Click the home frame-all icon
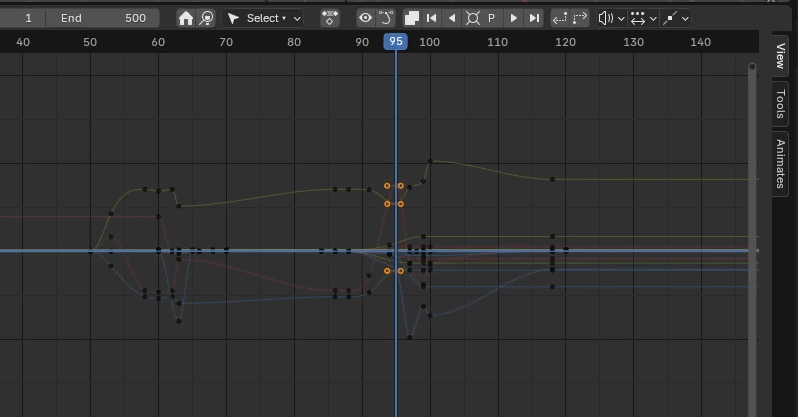The width and height of the screenshot is (798, 417). coord(186,18)
